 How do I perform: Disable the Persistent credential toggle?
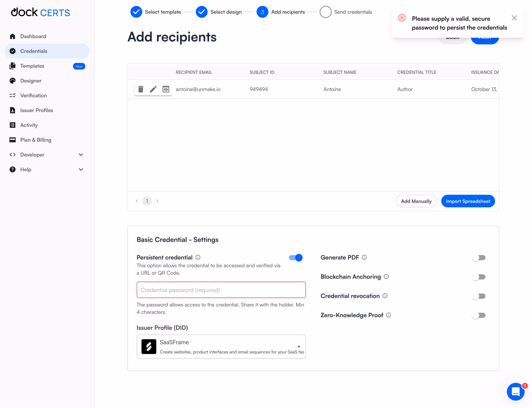[x=296, y=257]
